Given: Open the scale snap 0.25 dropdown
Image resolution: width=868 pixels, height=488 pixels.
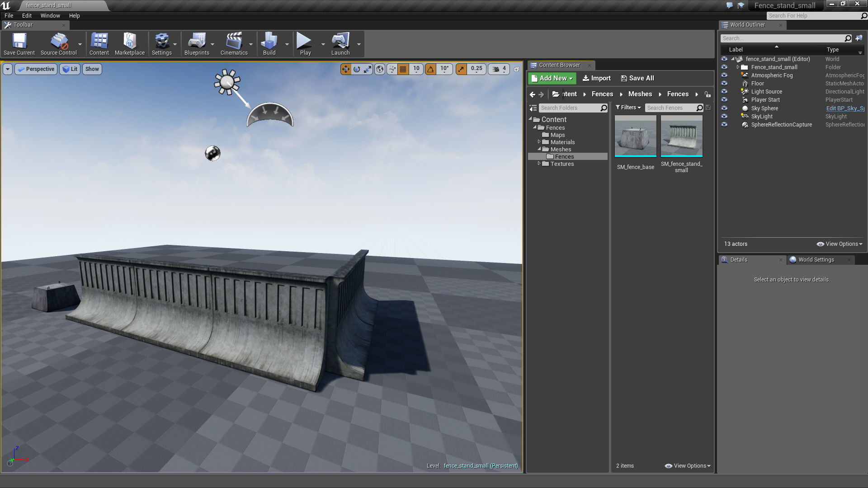Looking at the screenshot, I should tap(476, 69).
